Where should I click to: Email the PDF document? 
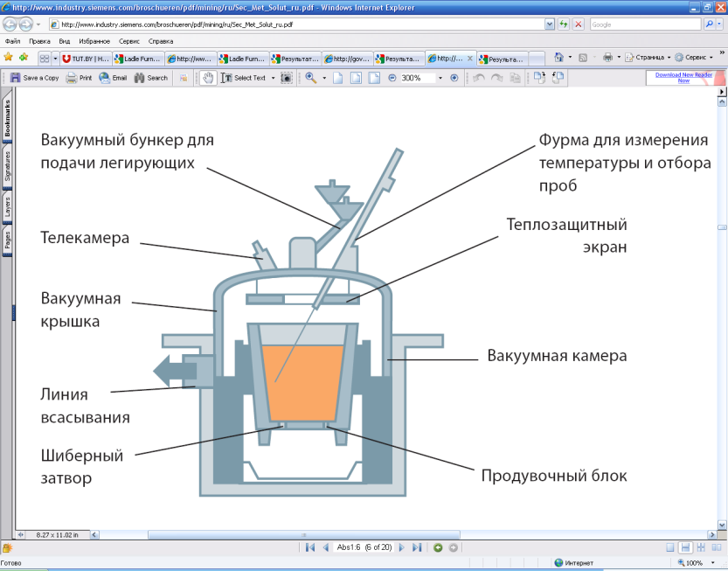click(x=113, y=78)
